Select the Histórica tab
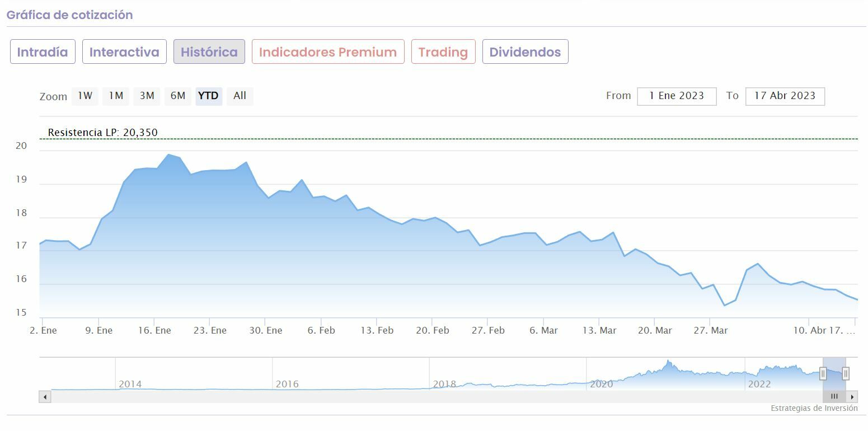868x431 pixels. point(209,52)
